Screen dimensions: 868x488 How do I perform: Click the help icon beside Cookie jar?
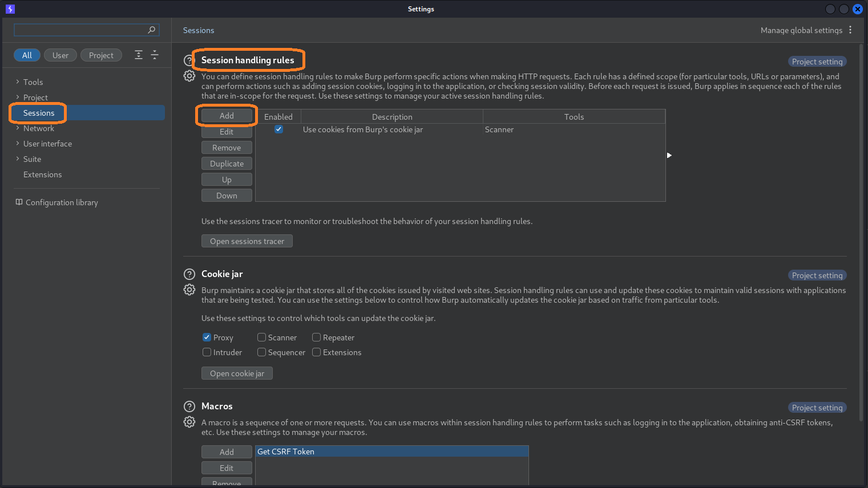[x=189, y=274]
